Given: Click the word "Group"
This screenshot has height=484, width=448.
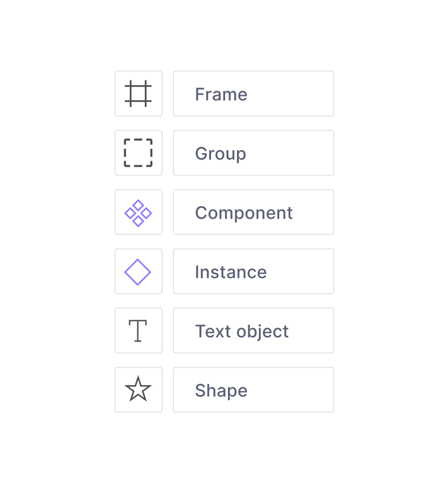Looking at the screenshot, I should point(220,154).
